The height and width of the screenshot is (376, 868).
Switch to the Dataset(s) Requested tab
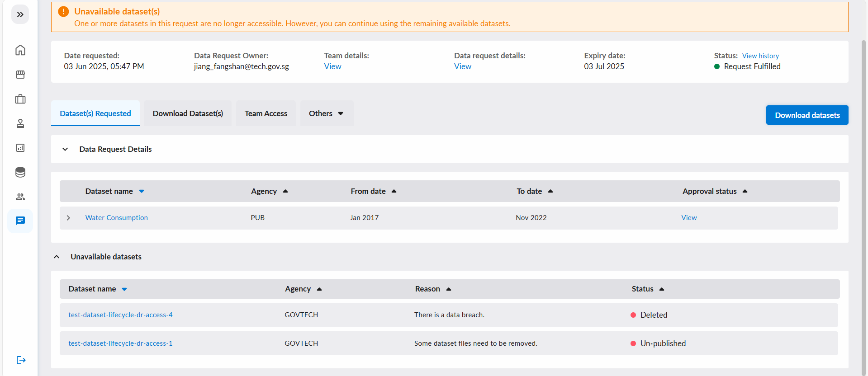[x=95, y=113]
